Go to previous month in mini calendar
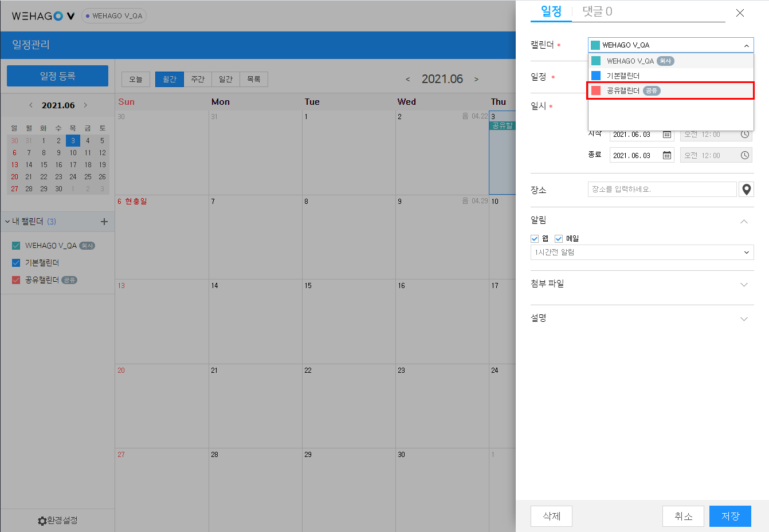Image resolution: width=769 pixels, height=532 pixels. 31,105
